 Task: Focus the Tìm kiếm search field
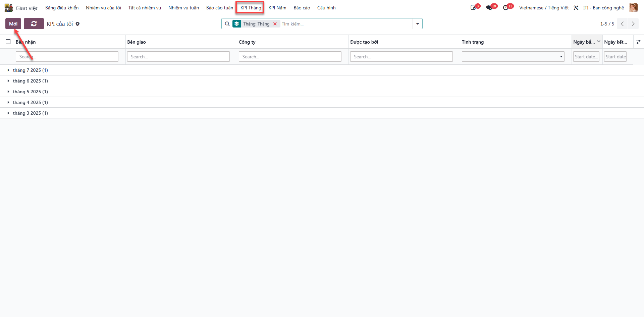[x=346, y=24]
